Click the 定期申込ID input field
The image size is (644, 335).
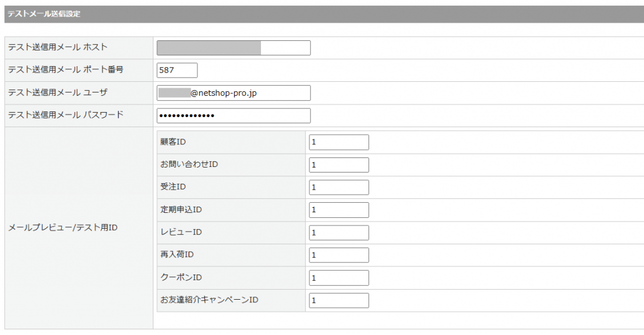[x=338, y=210]
